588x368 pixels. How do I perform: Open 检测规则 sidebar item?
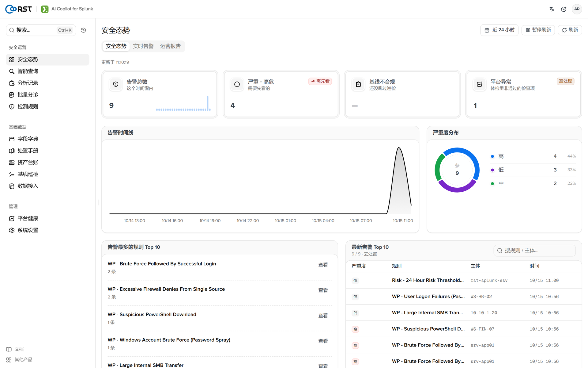(x=47, y=106)
